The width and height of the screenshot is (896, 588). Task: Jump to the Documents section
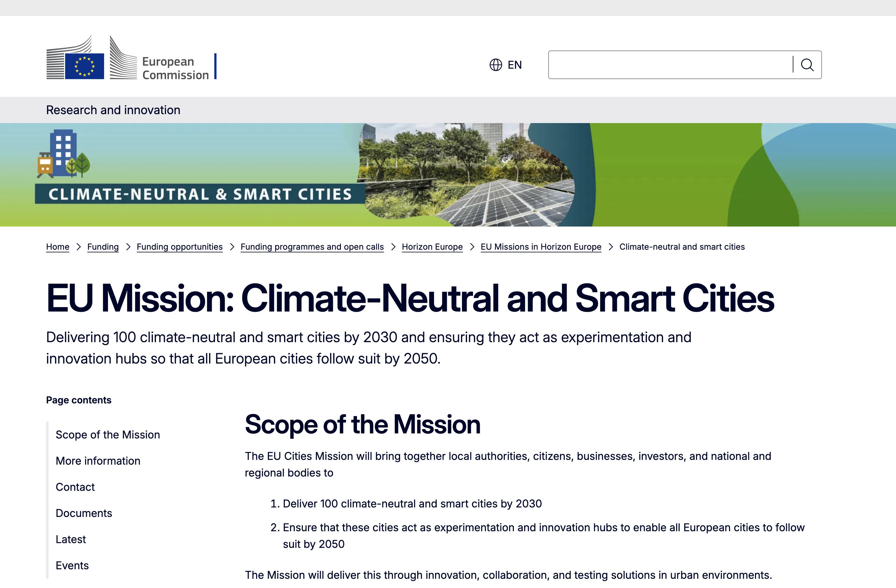point(84,513)
